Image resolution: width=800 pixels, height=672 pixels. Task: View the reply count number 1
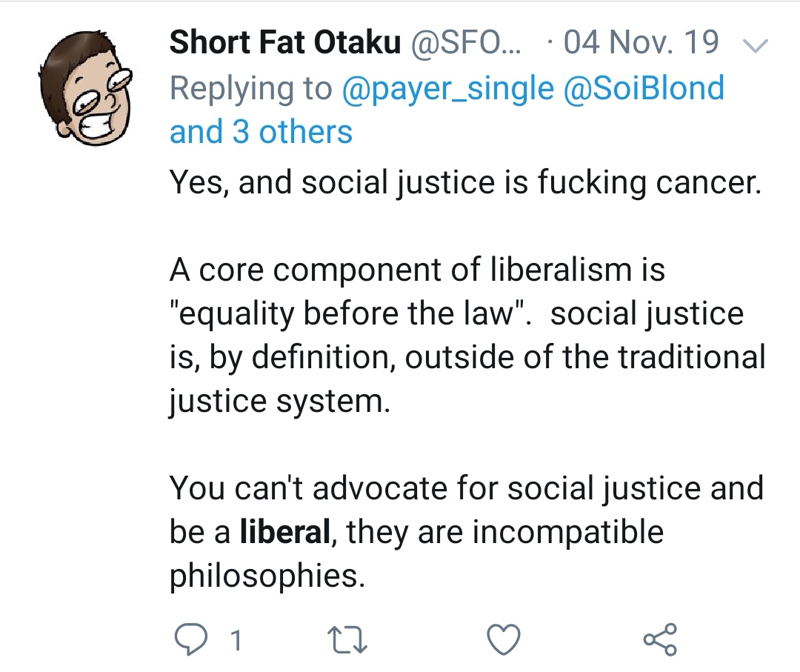click(x=236, y=640)
